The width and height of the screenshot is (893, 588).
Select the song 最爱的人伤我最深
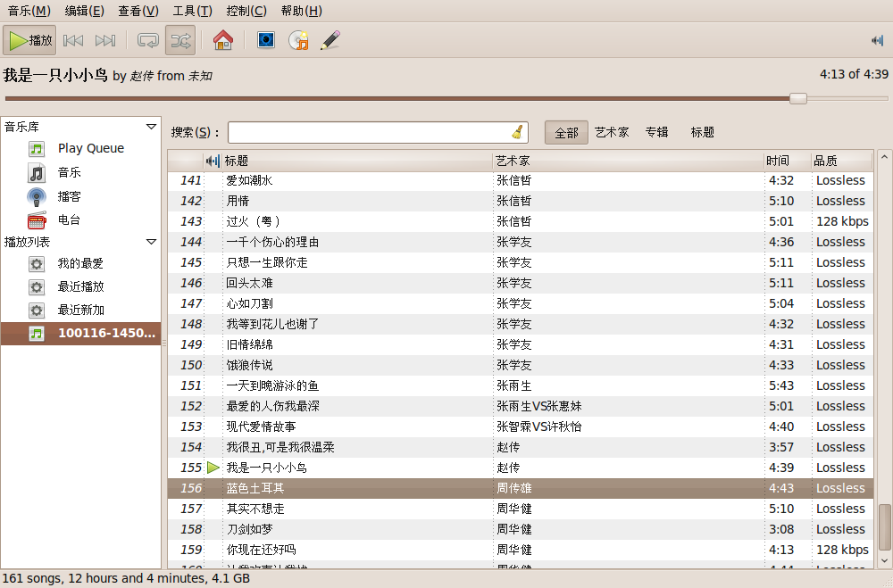click(521, 406)
